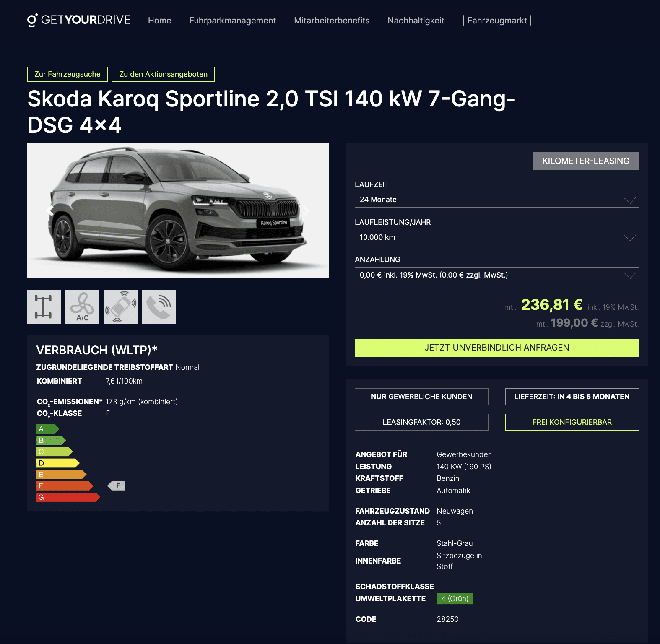Click the Automatik Getriebe value
This screenshot has width=660, height=644.
tap(453, 491)
